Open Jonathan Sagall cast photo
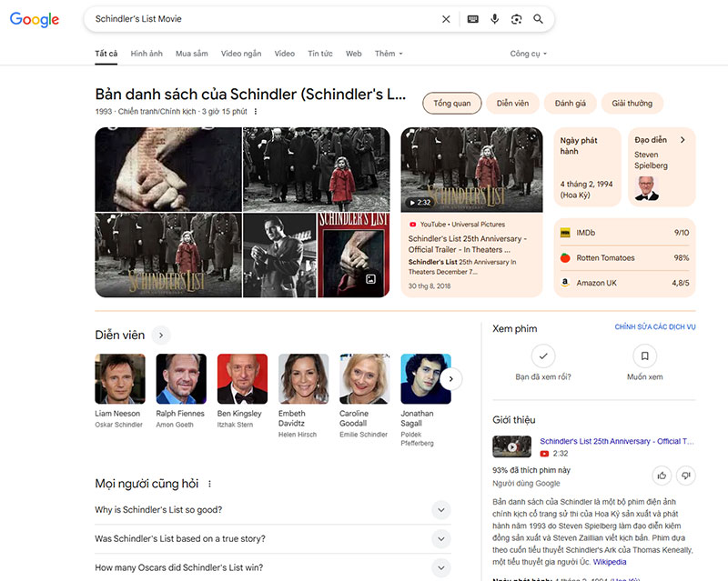The height and width of the screenshot is (581, 728). 426,378
